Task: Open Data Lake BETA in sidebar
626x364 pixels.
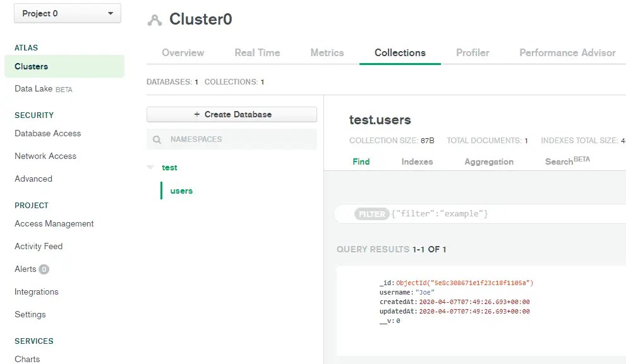Action: coord(44,89)
